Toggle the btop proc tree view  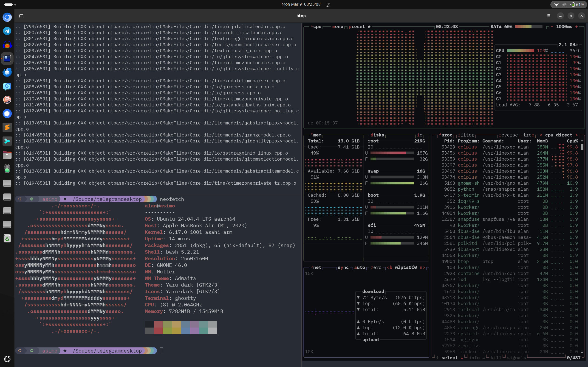(529, 135)
